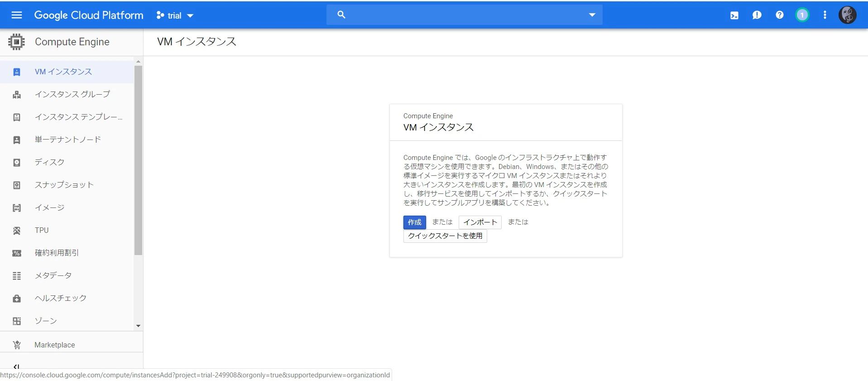
Task: Open イメージ in sidebar
Action: [67, 207]
